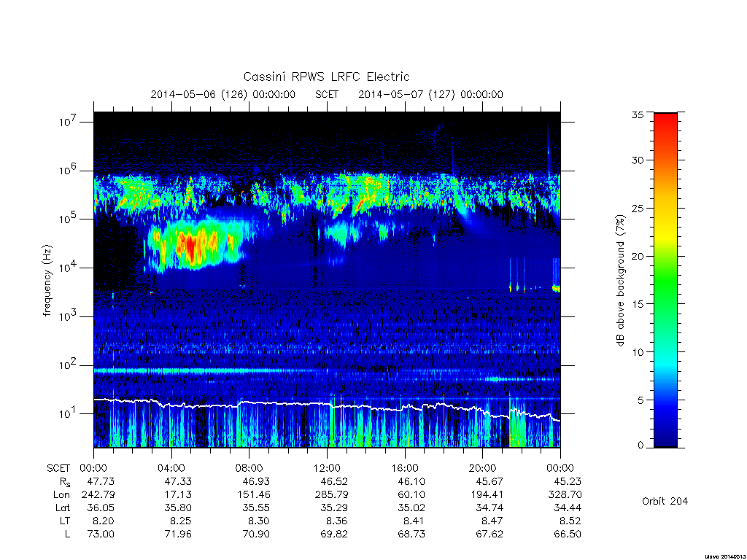Click L value '66.50'
This screenshot has width=747, height=560.
(568, 534)
